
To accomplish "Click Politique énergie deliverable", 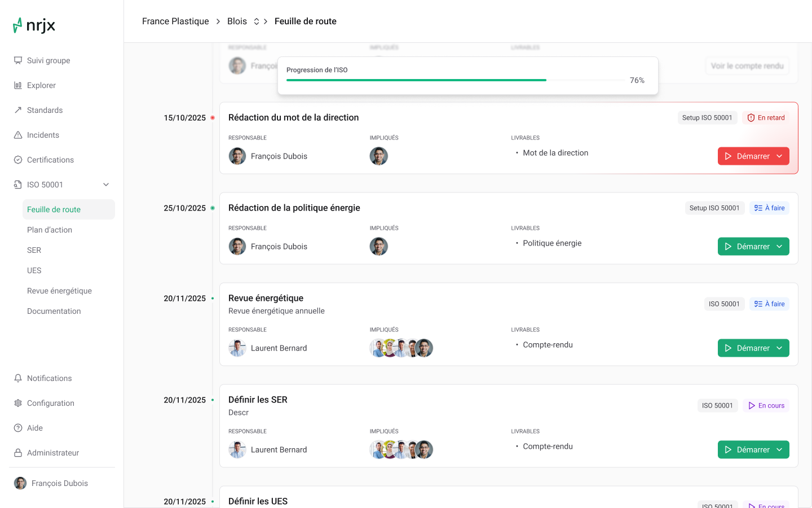I will point(552,243).
